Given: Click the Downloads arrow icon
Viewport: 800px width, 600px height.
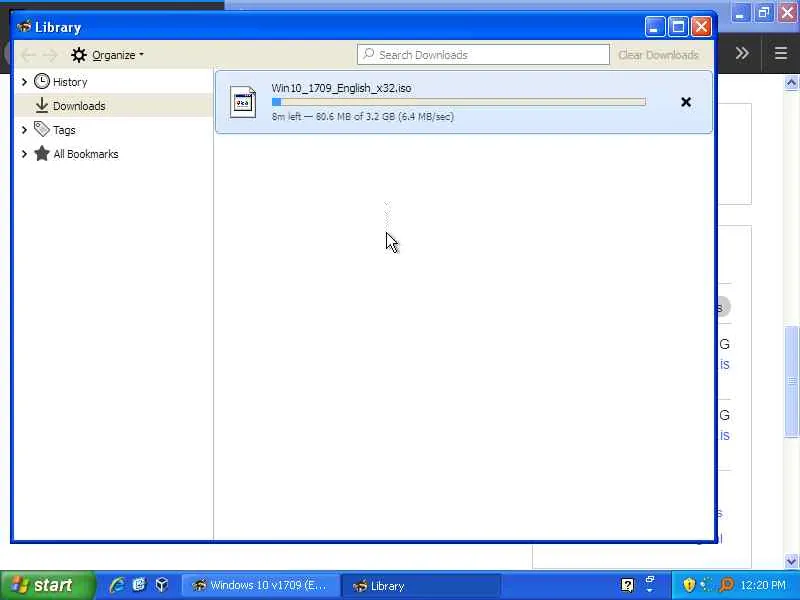Looking at the screenshot, I should pyautogui.click(x=42, y=105).
